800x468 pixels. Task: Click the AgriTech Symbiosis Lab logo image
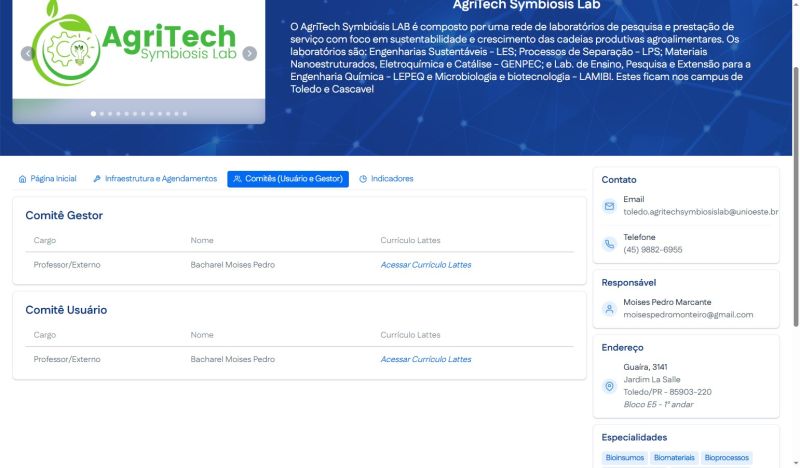coord(139,45)
